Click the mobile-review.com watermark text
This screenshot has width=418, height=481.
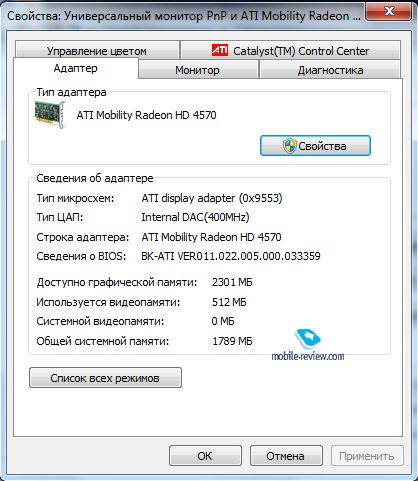(x=308, y=356)
